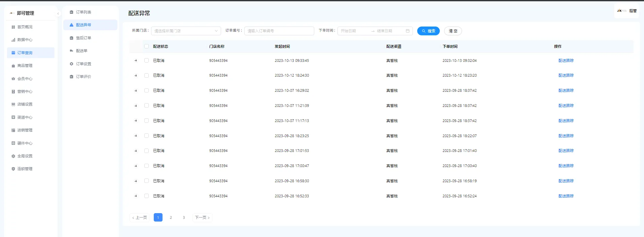Click the 全局设置 gear icon

click(x=13, y=156)
